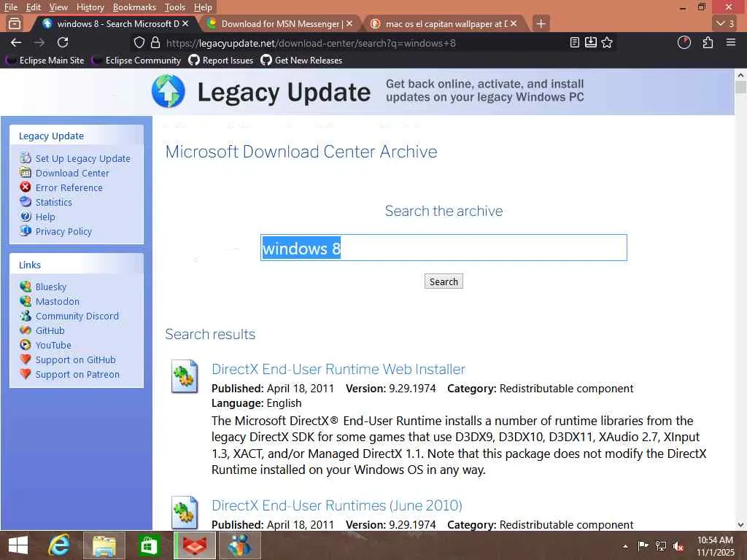747x560 pixels.
Task: Open Privacy Policy sidebar link
Action: 63,231
